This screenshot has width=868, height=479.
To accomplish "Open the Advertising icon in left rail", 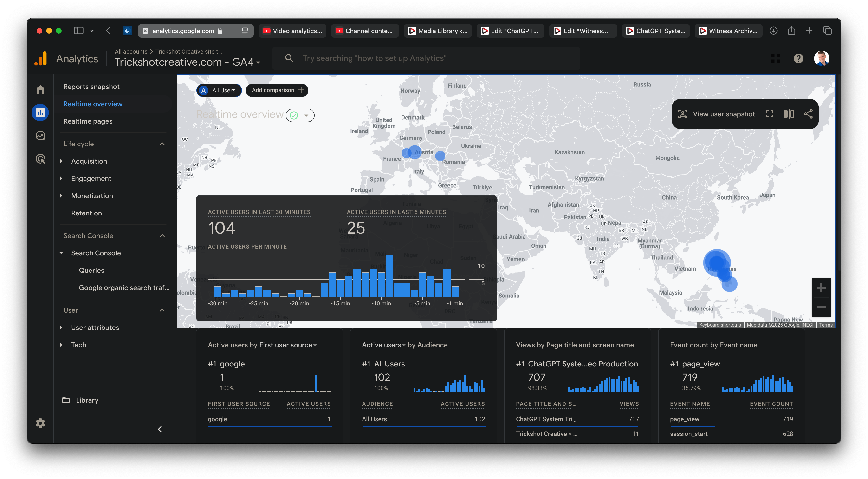I will point(40,158).
